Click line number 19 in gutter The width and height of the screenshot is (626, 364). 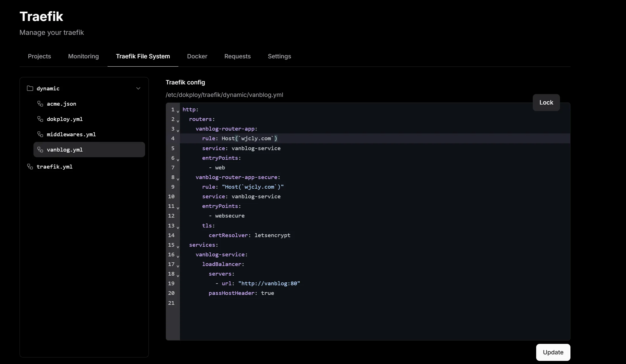pos(171,284)
